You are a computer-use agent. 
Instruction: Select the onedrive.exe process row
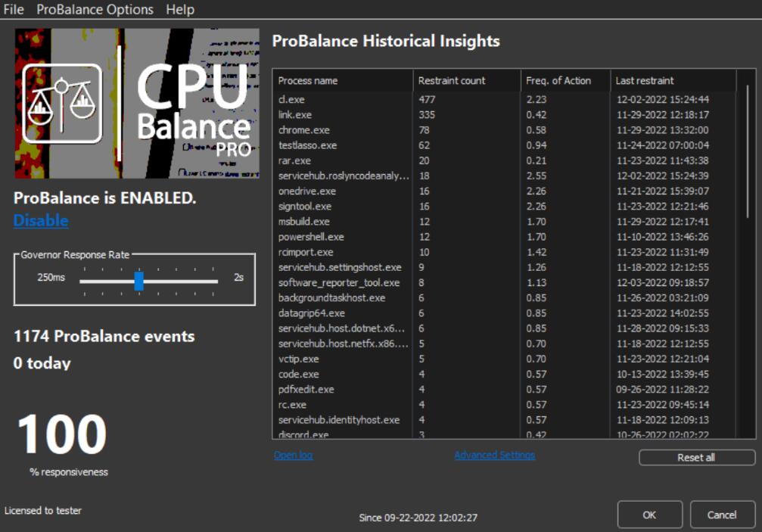coord(505,191)
